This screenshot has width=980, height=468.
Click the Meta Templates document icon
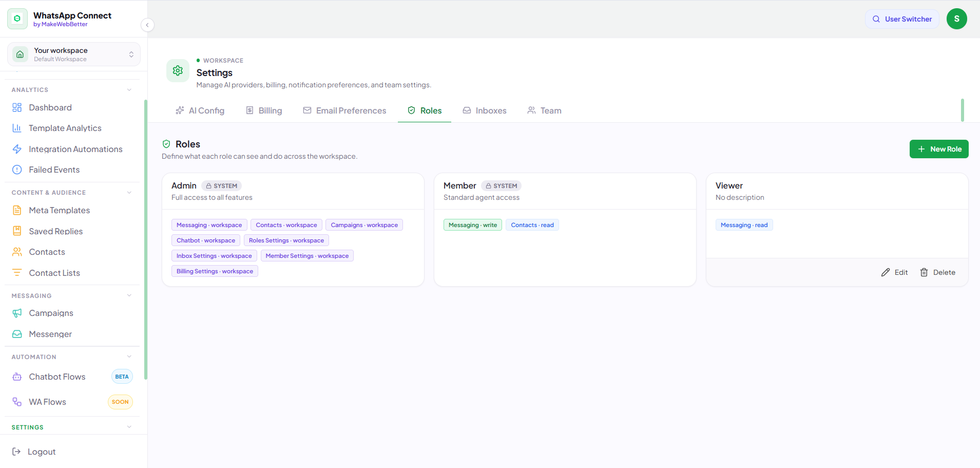[17, 210]
